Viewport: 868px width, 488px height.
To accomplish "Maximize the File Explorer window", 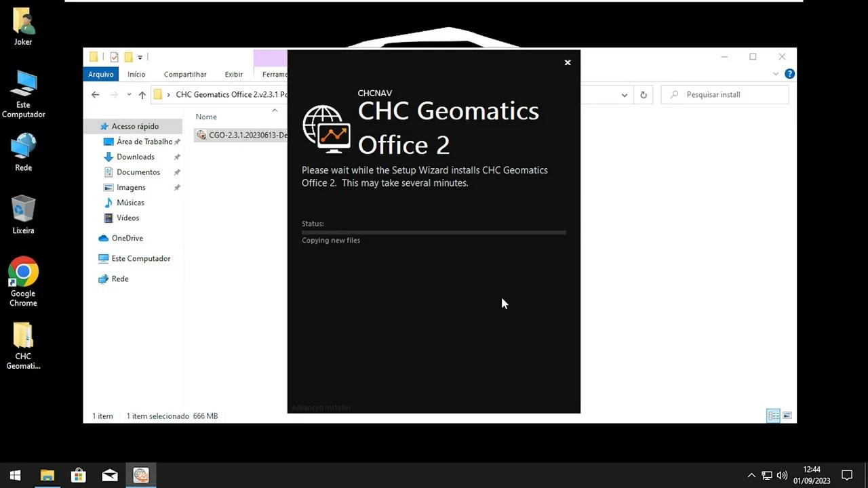I will coord(753,57).
